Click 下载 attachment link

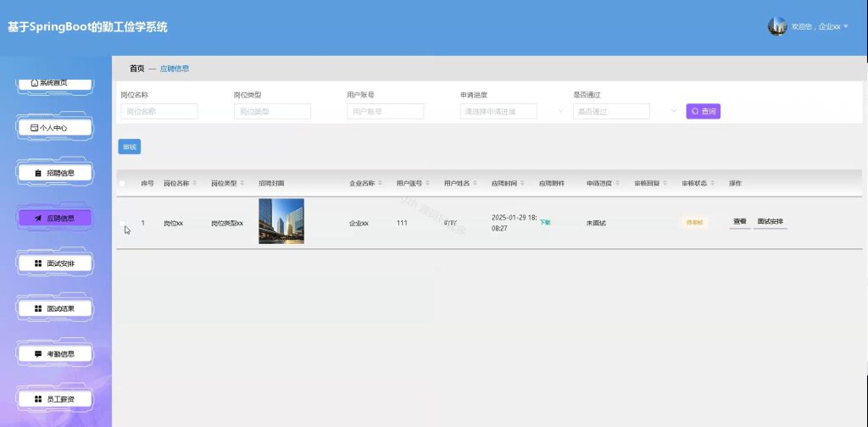pyautogui.click(x=545, y=222)
